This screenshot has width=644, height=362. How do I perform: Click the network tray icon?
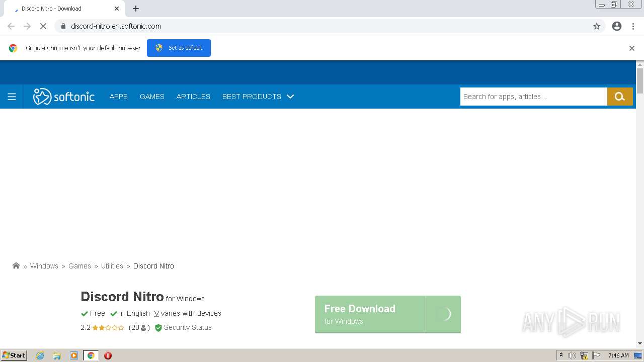pyautogui.click(x=584, y=355)
